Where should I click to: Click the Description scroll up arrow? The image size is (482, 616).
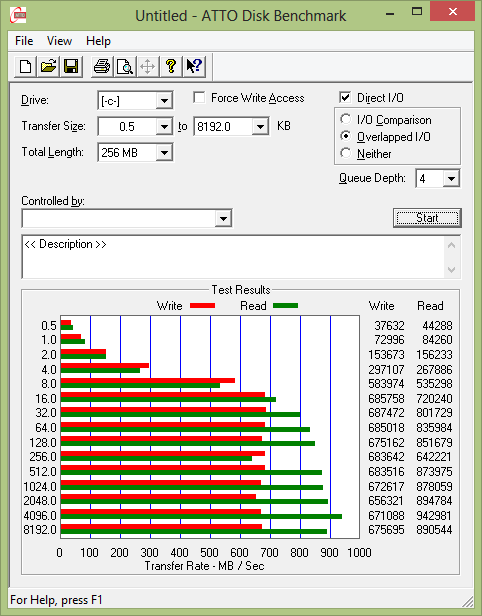point(452,246)
